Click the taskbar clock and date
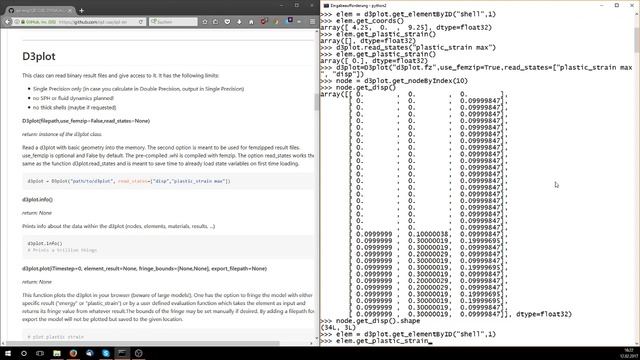 [629, 353]
